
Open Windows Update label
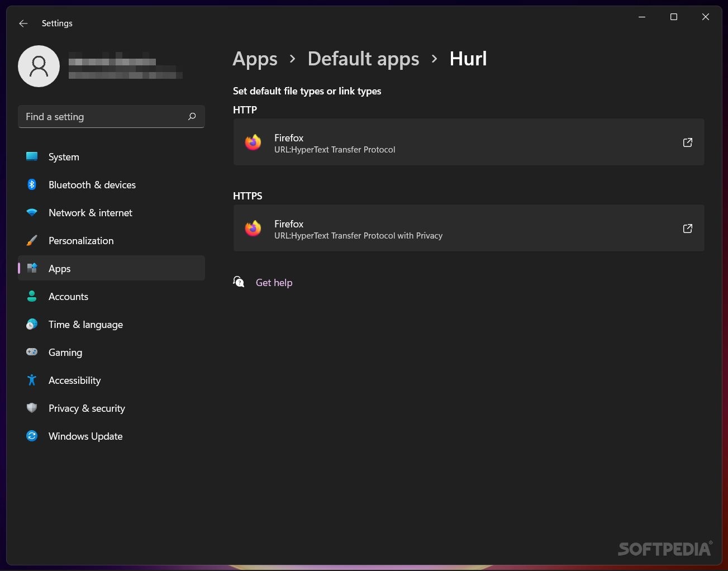tap(85, 436)
